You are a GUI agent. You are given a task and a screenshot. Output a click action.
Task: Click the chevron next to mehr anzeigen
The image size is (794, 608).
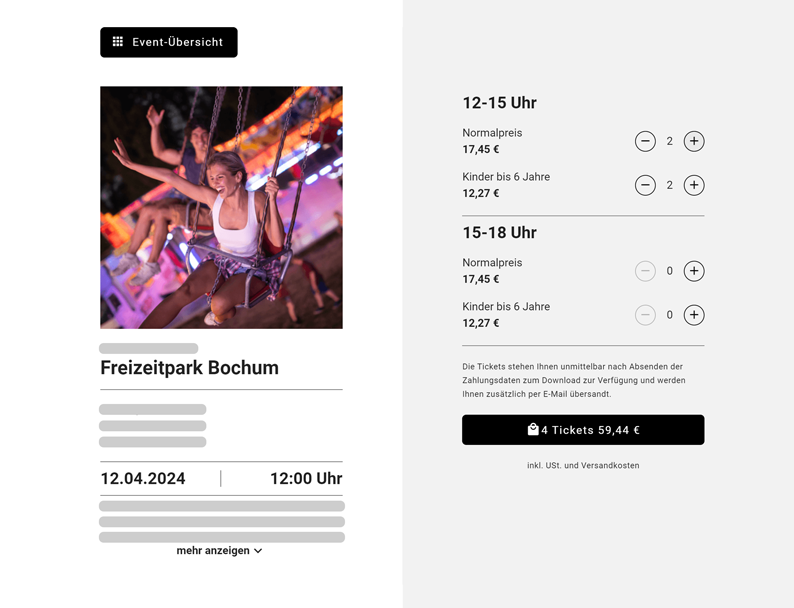258,551
